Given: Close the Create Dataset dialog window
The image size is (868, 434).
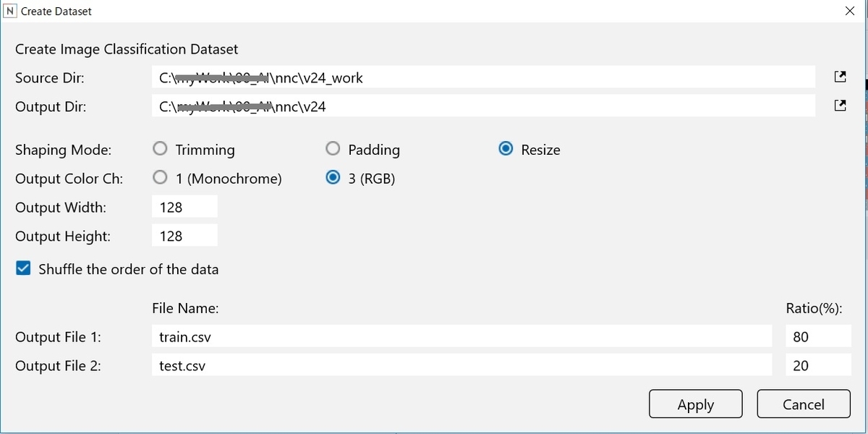Looking at the screenshot, I should (850, 11).
